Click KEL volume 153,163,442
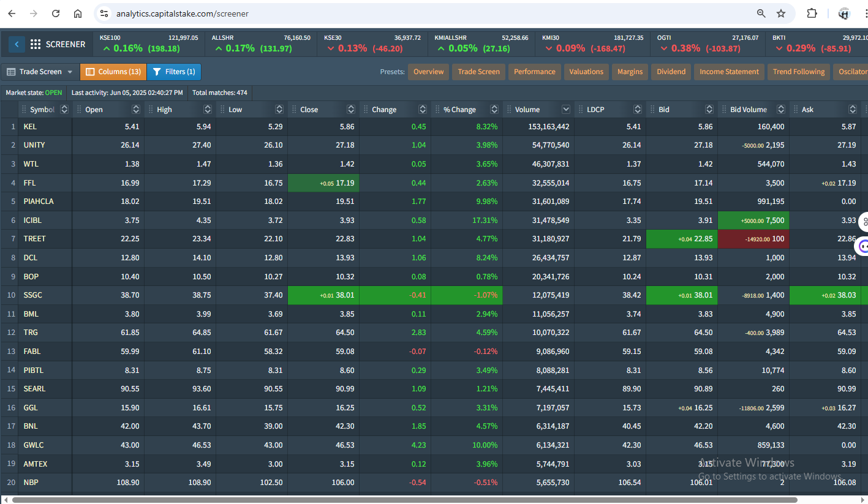The height and width of the screenshot is (504, 868). coord(548,127)
